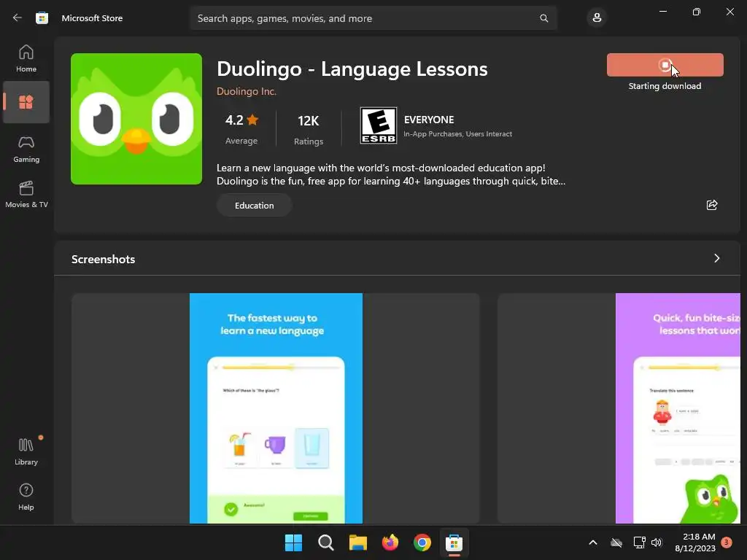747x560 pixels.
Task: Open taskbar Search
Action: point(326,542)
